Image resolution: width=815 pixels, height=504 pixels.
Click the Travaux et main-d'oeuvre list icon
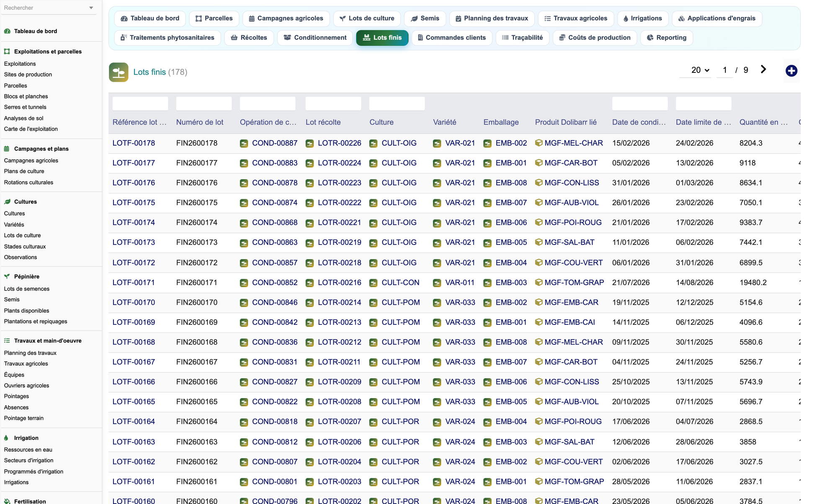point(7,341)
